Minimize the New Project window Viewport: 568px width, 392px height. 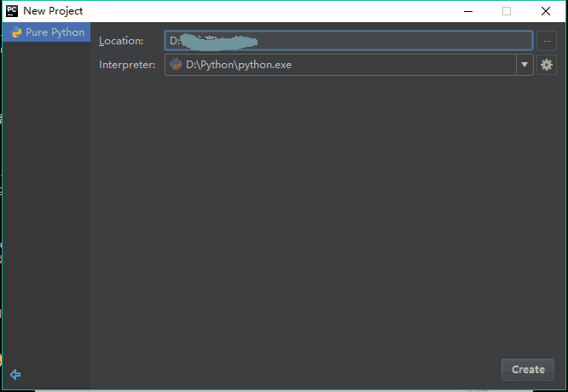tap(468, 11)
